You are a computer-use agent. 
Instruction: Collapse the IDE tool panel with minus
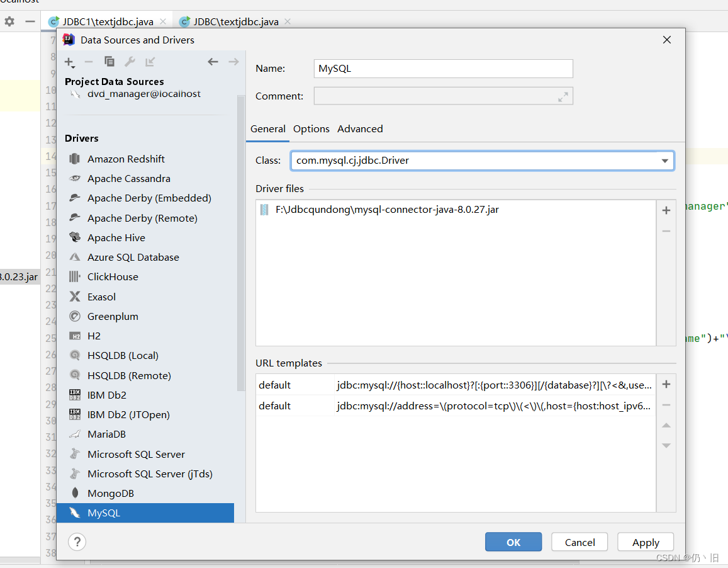(x=30, y=21)
